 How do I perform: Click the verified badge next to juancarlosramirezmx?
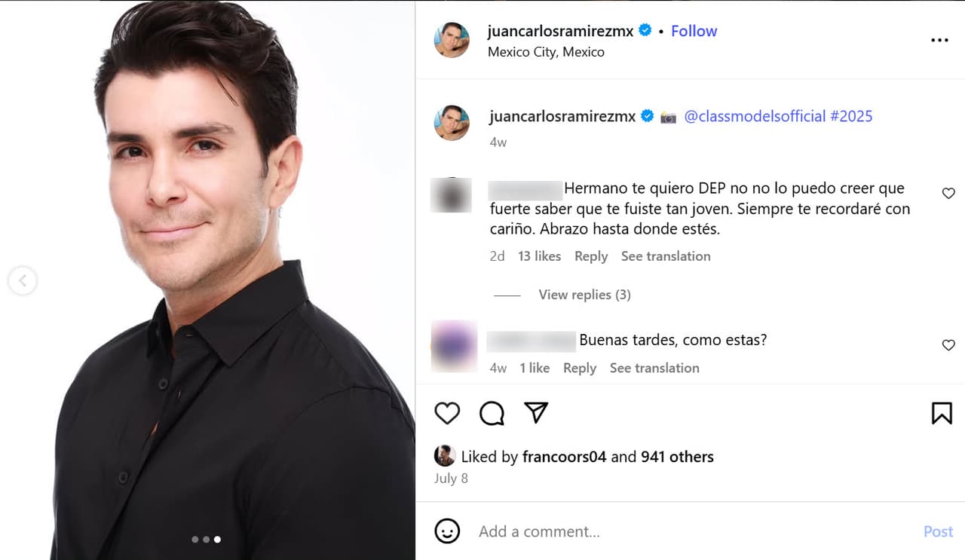click(x=645, y=30)
